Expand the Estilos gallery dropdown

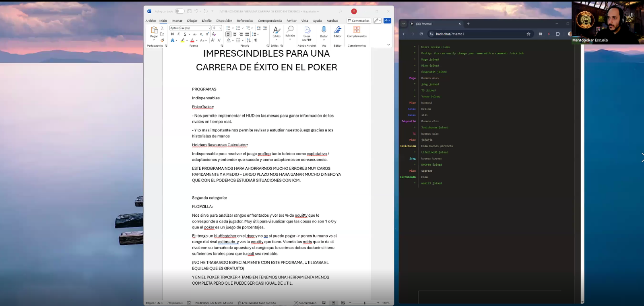pyautogui.click(x=277, y=40)
